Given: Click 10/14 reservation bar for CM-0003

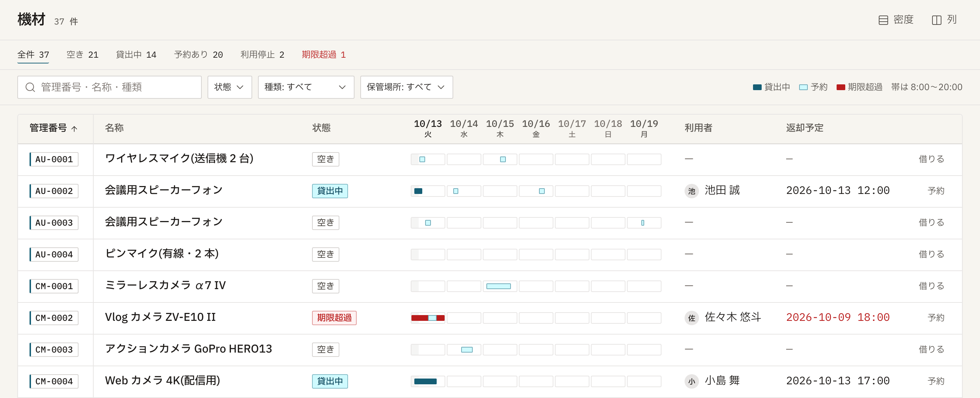Looking at the screenshot, I should pos(467,350).
